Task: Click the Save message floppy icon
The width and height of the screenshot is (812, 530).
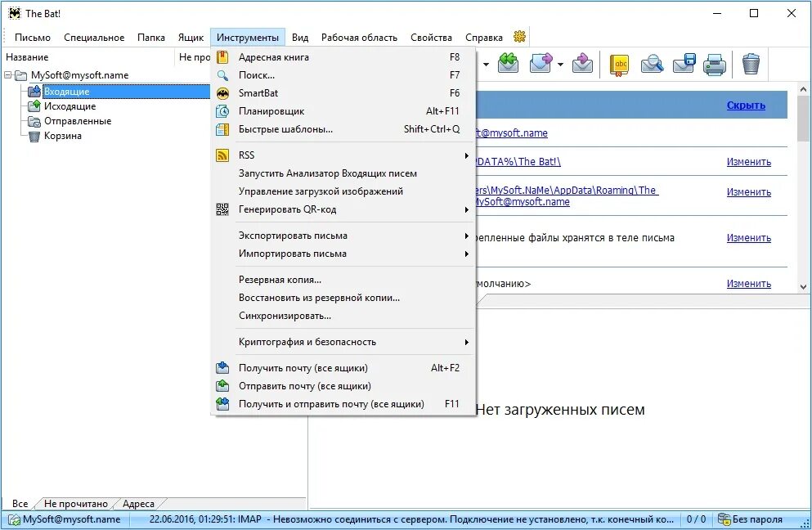Action: coord(684,63)
